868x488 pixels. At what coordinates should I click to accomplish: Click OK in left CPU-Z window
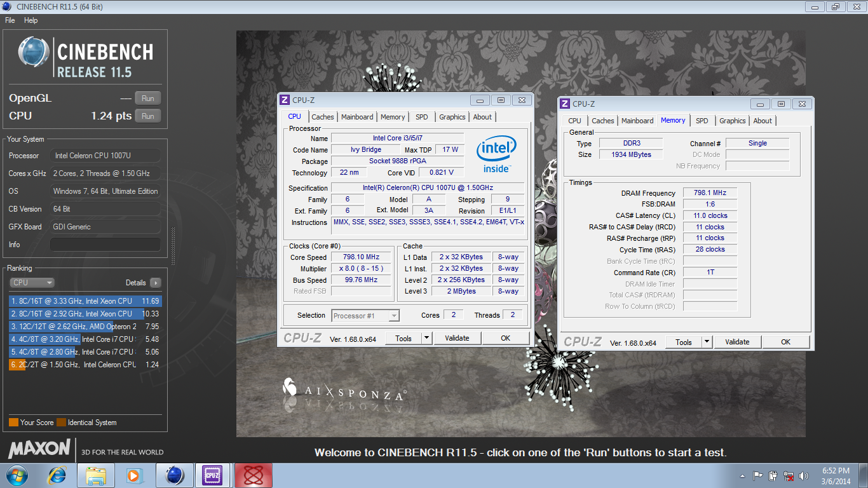[505, 338]
